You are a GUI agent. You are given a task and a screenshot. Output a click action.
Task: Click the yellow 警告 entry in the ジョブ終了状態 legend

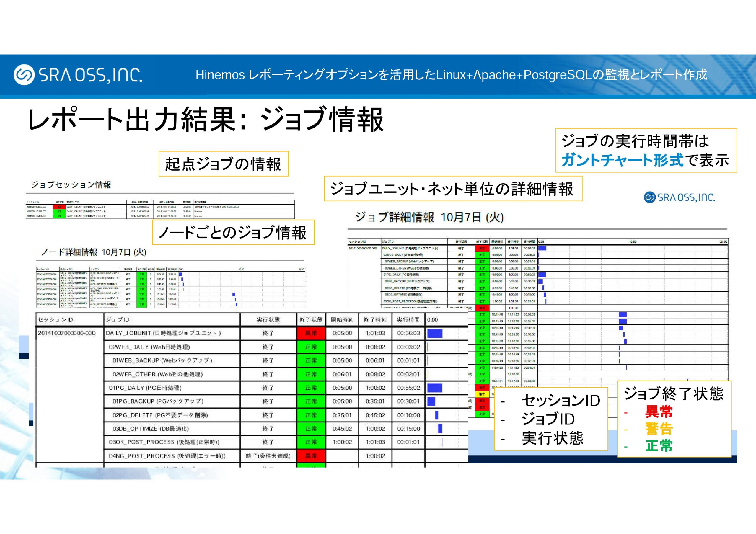[659, 429]
